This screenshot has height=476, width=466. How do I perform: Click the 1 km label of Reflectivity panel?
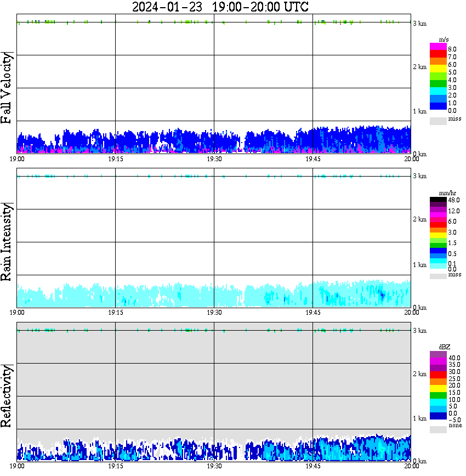point(420,418)
